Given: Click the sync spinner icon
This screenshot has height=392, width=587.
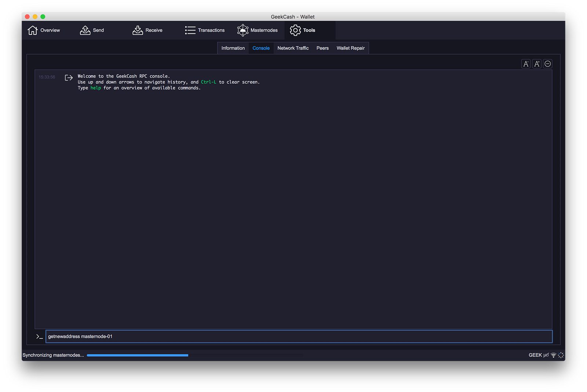Looking at the screenshot, I should click(x=561, y=355).
